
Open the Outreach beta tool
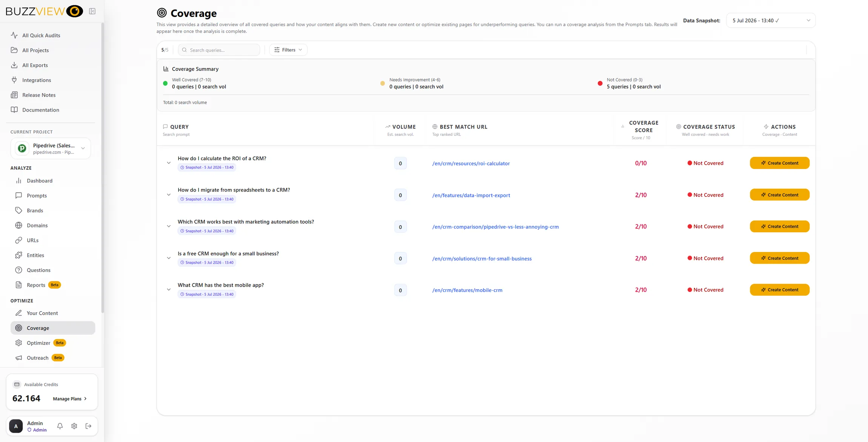click(x=53, y=358)
